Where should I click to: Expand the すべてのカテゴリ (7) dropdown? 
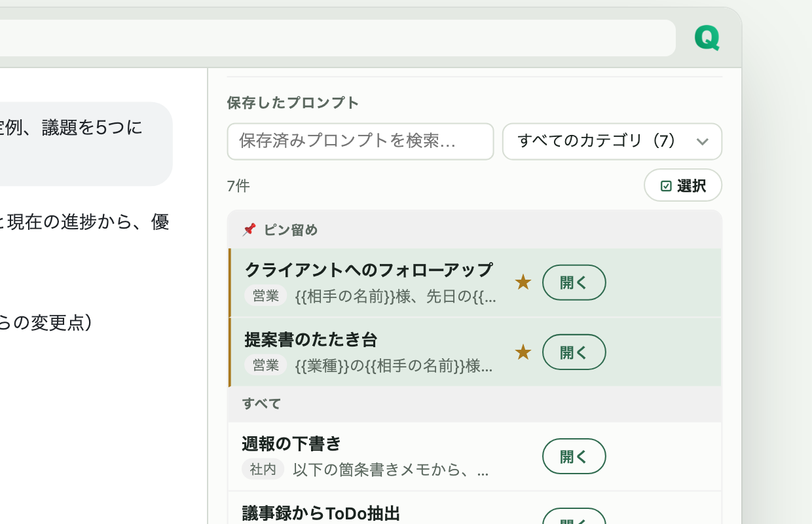(612, 141)
